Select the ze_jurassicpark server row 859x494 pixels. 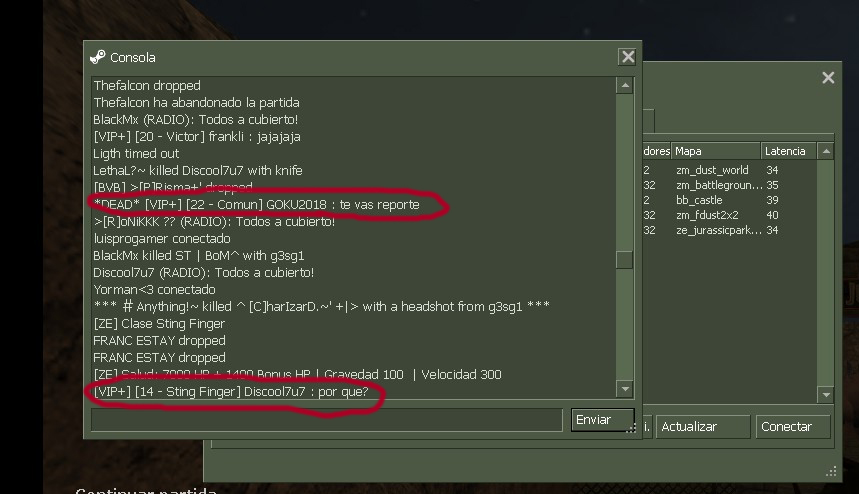point(730,231)
